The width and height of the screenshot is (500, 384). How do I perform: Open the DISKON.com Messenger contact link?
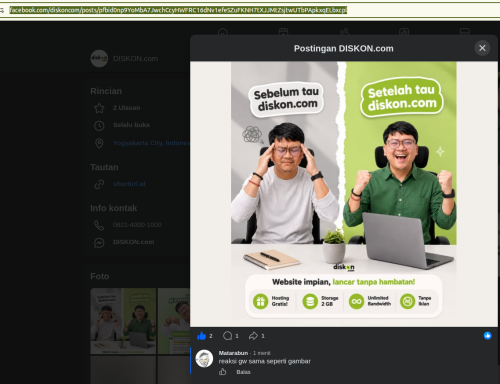[133, 242]
